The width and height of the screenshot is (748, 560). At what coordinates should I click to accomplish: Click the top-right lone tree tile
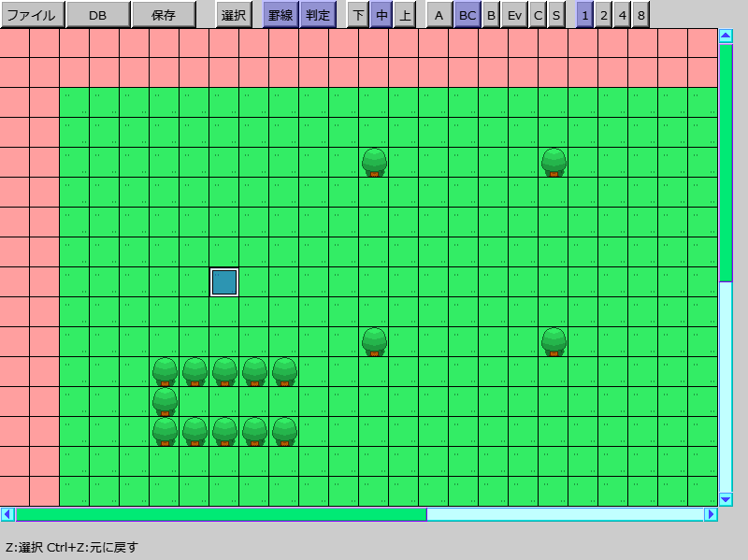coord(554,162)
